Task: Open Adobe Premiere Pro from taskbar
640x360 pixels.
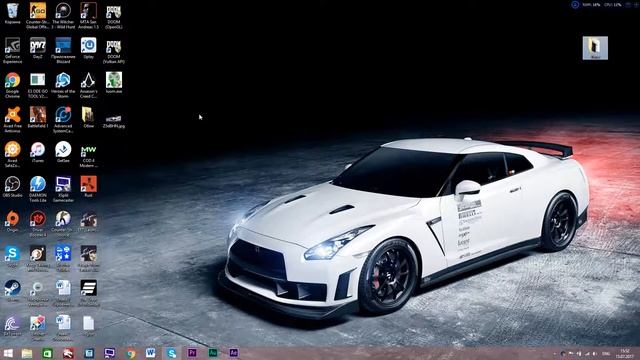Action: pos(192,353)
